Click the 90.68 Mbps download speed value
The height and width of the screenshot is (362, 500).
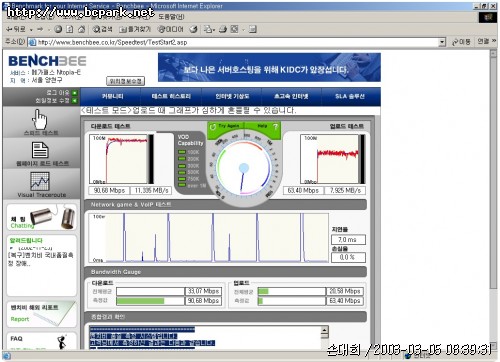(109, 190)
